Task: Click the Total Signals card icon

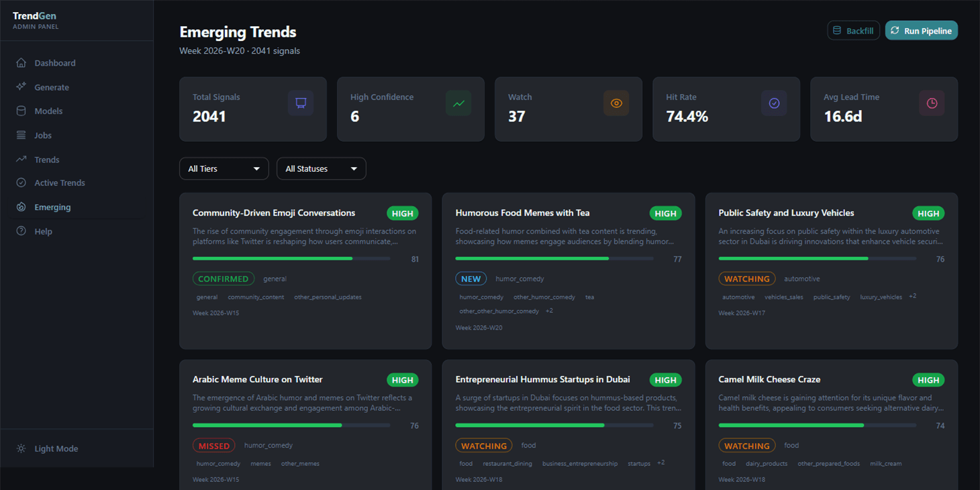Action: tap(301, 103)
